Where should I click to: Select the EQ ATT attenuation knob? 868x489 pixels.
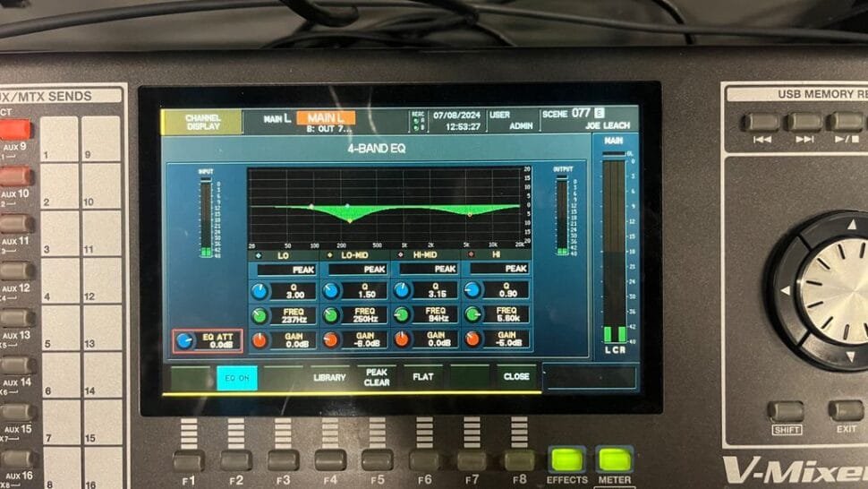185,341
